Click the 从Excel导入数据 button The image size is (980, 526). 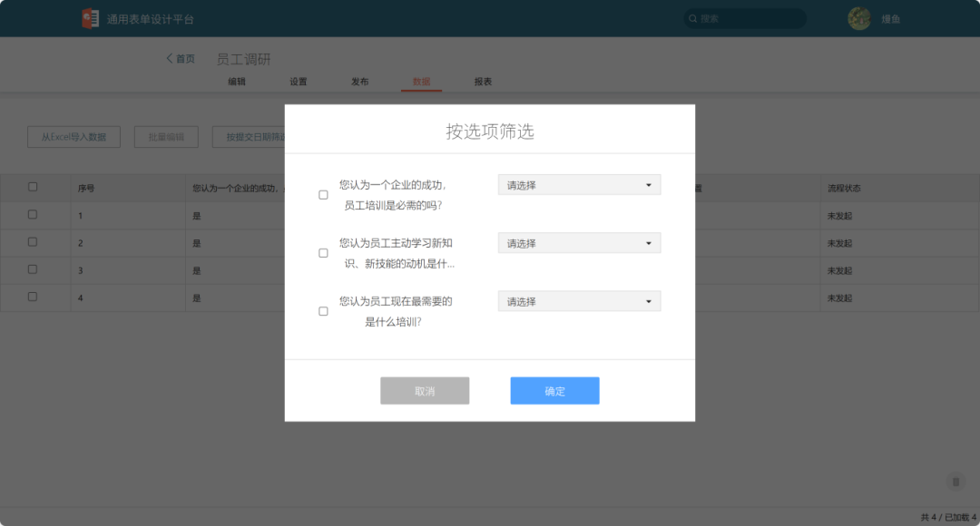[73, 136]
